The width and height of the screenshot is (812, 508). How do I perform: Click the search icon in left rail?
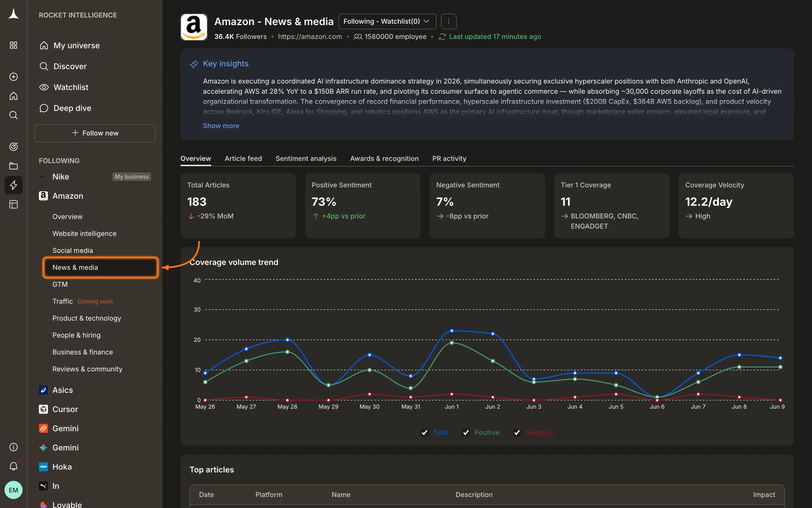click(14, 115)
